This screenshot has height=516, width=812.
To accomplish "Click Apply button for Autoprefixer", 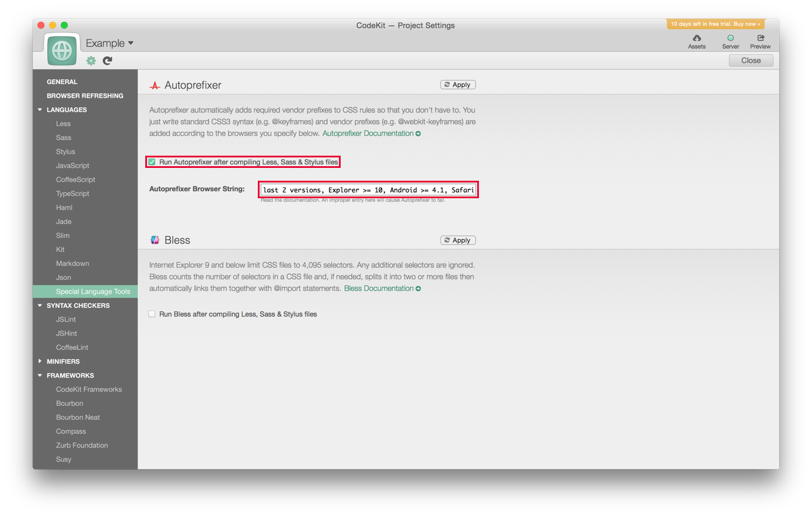I will (458, 85).
